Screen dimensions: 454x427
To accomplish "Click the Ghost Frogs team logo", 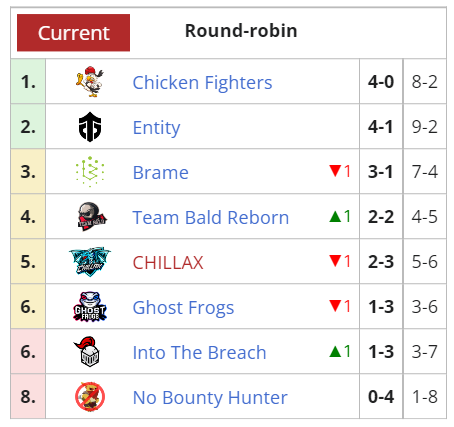I will (x=90, y=307).
